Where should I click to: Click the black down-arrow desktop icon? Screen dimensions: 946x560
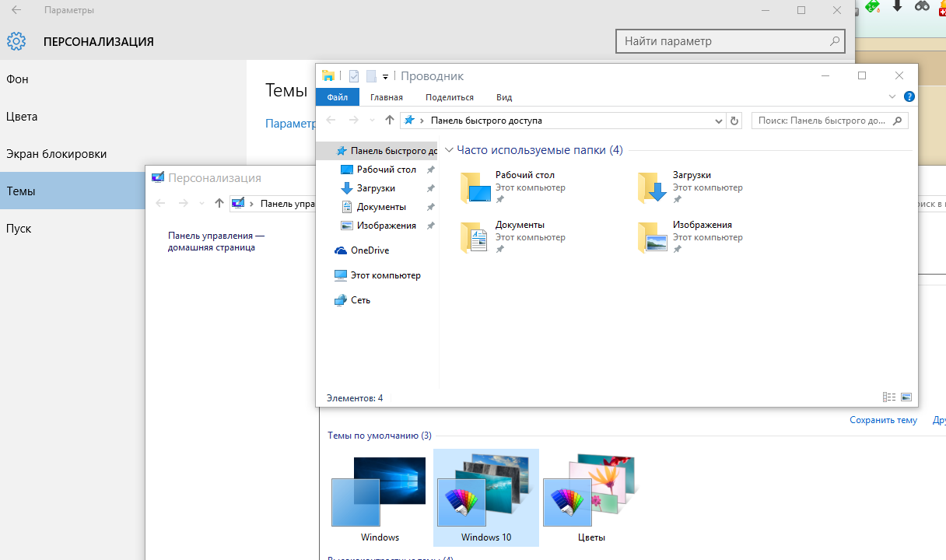[897, 5]
